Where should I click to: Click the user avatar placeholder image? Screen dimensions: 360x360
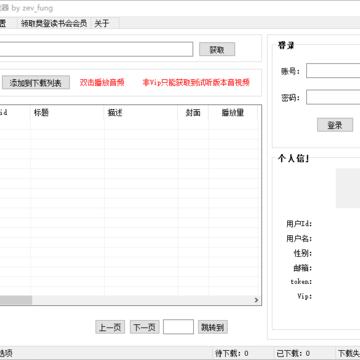point(348,188)
